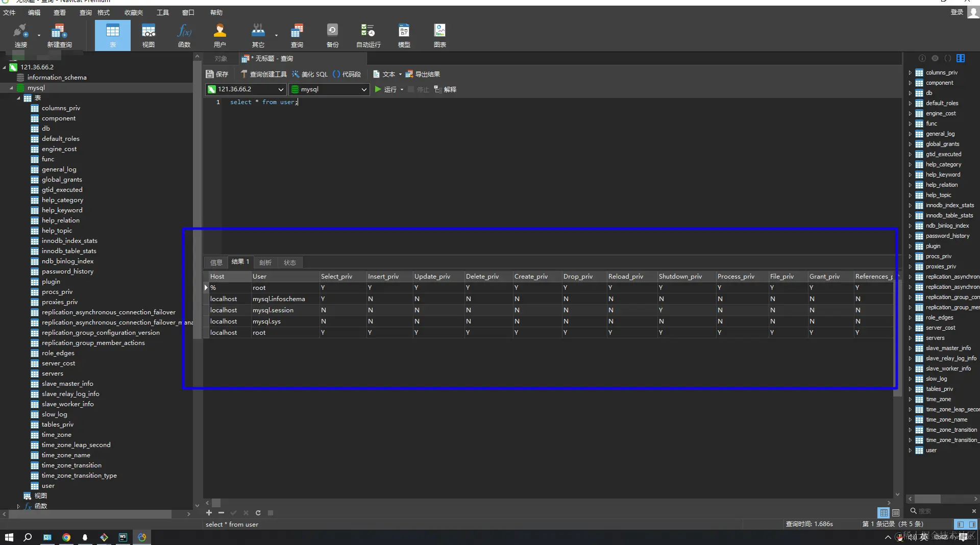980x545 pixels.
Task: Switch to the 状态 (Status) result tab
Action: click(290, 262)
